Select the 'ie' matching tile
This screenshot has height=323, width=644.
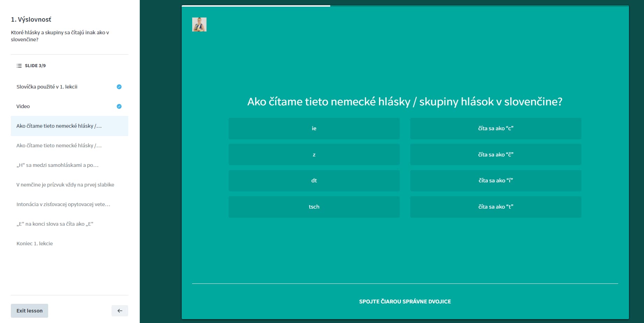(314, 128)
